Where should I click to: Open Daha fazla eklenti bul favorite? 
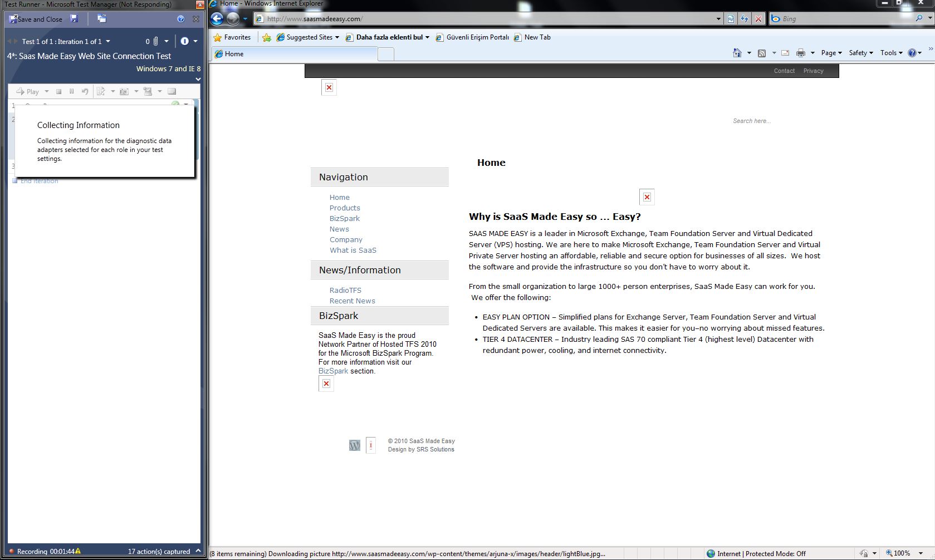pos(388,37)
